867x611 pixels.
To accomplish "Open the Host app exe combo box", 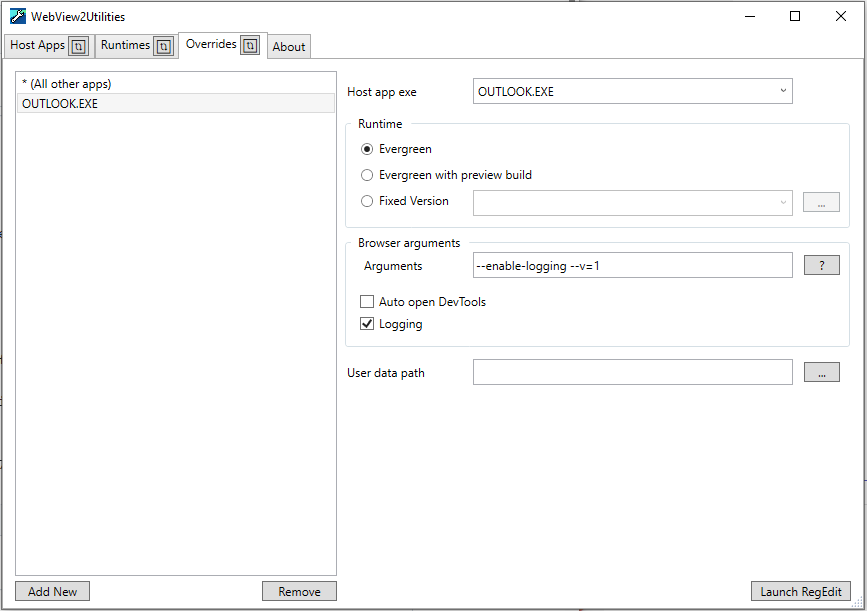I will coord(633,91).
